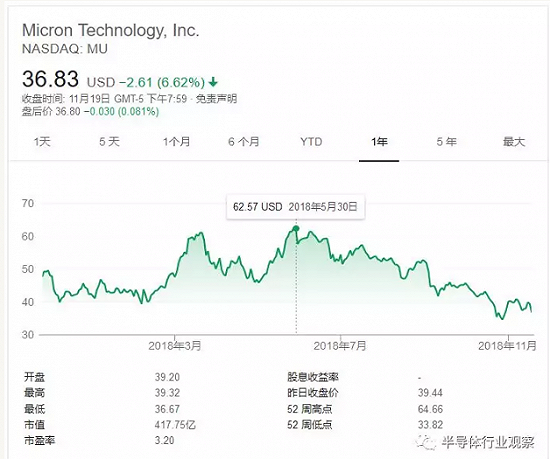Click the 2018年11月 axis label
550x459 pixels.
pos(507,346)
